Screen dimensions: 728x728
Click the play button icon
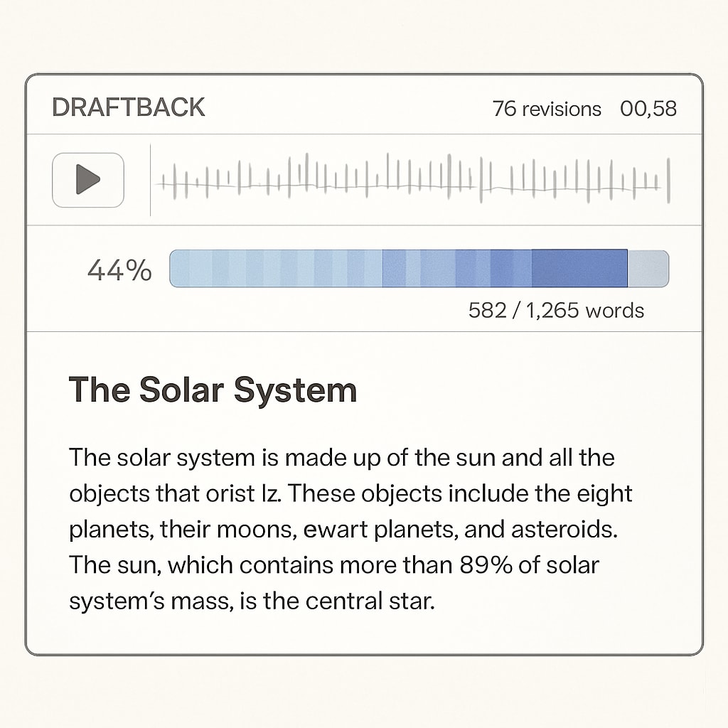[87, 180]
